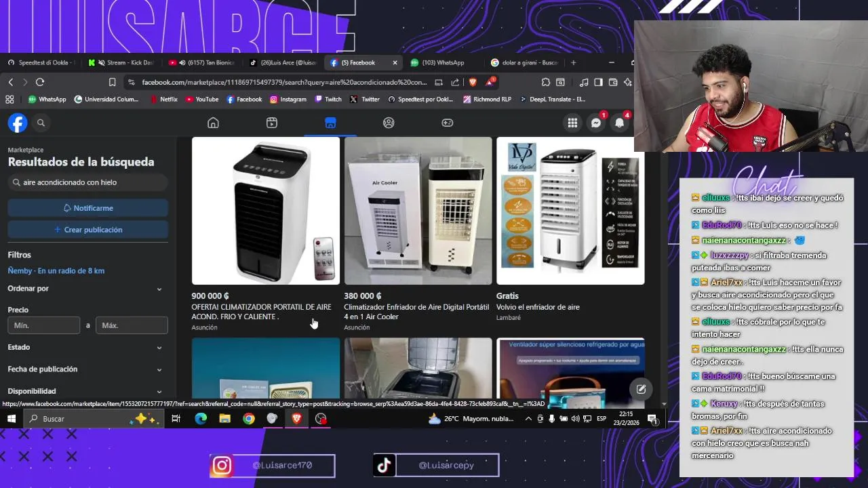Switch to the Speedtest di Ookla tab
The height and width of the screenshot is (488, 868).
[x=41, y=62]
